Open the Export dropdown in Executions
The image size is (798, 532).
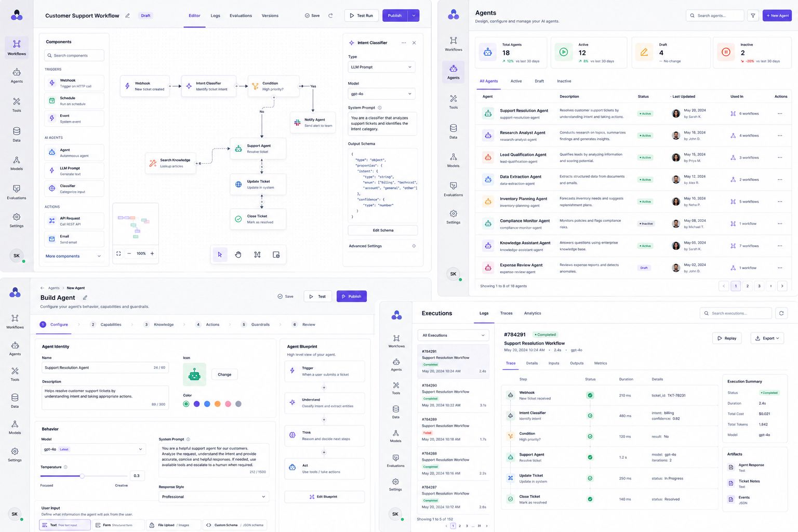pyautogui.click(x=767, y=338)
